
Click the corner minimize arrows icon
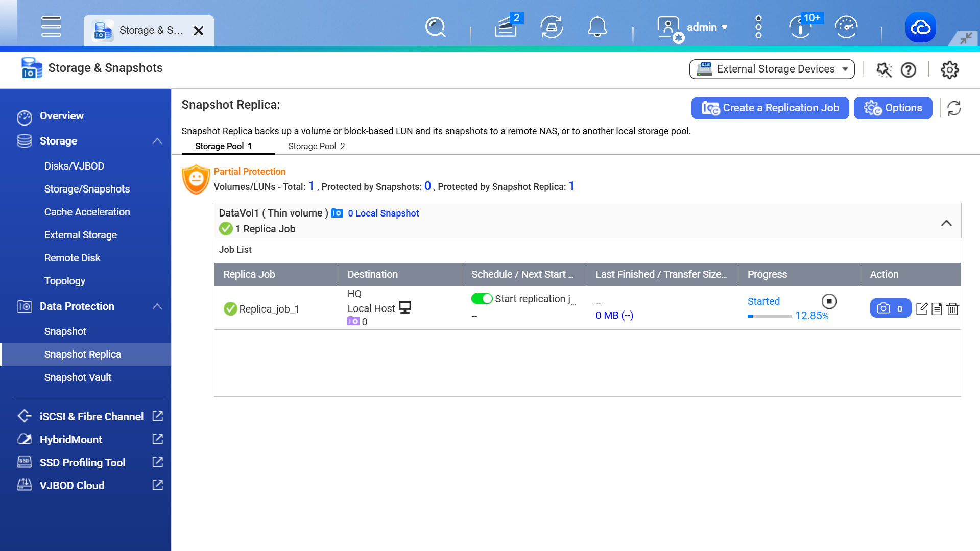coord(966,38)
